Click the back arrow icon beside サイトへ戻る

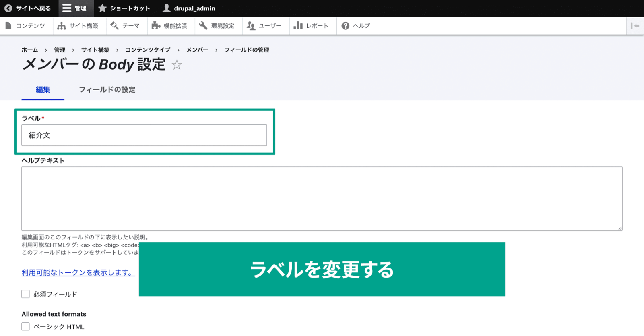click(8, 8)
